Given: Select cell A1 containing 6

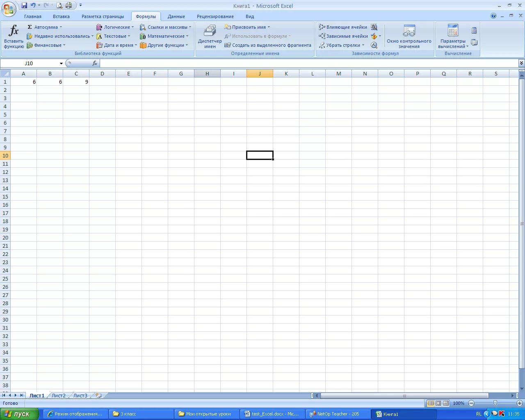Looking at the screenshot, I should (x=23, y=82).
